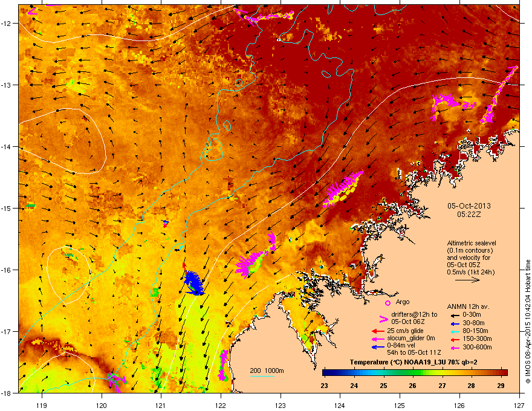Click the 80-150m depth label
Screen dimensions: 532x411
click(x=475, y=331)
